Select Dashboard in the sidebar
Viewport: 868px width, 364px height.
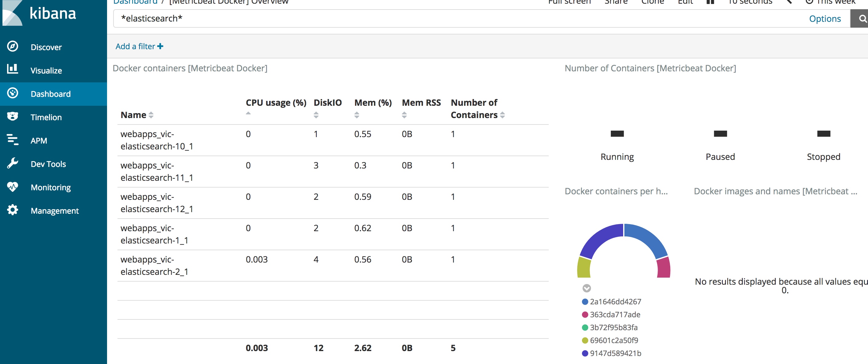(50, 94)
